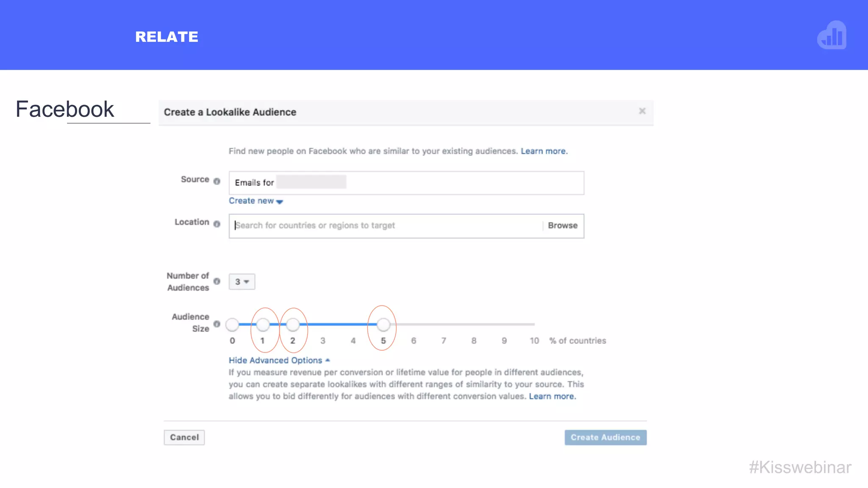Open the Number of Audiences dropdown

coord(242,282)
